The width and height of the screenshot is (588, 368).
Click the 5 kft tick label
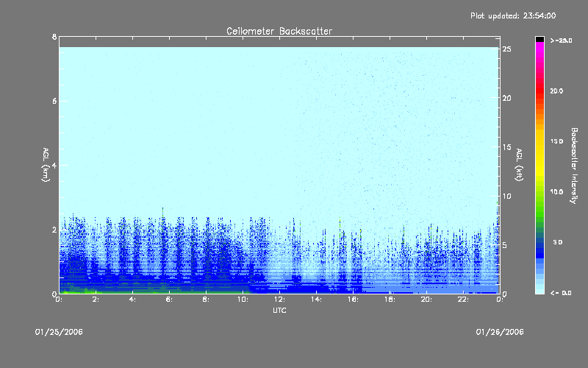coord(505,245)
